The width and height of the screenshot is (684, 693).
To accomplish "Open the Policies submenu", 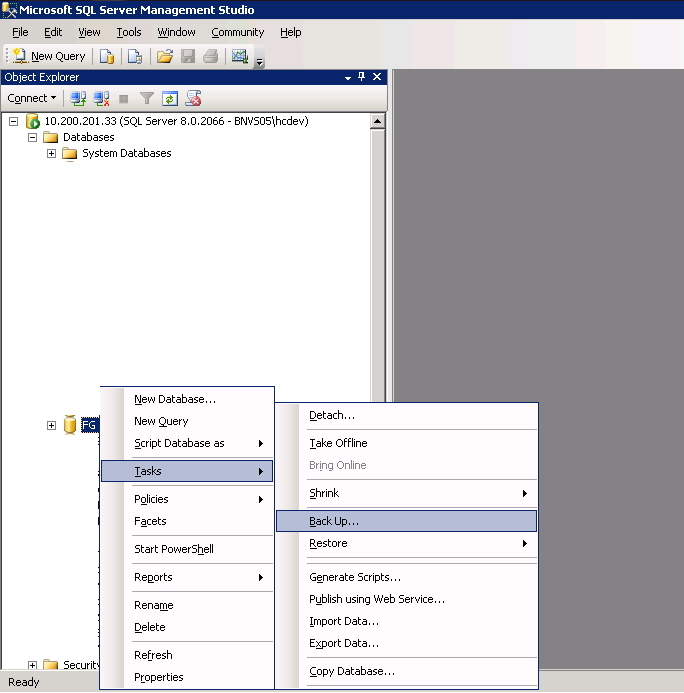I will [187, 499].
